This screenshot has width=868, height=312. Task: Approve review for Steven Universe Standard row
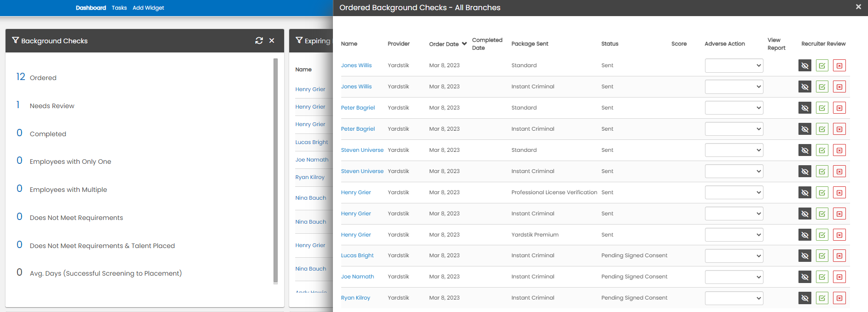822,150
